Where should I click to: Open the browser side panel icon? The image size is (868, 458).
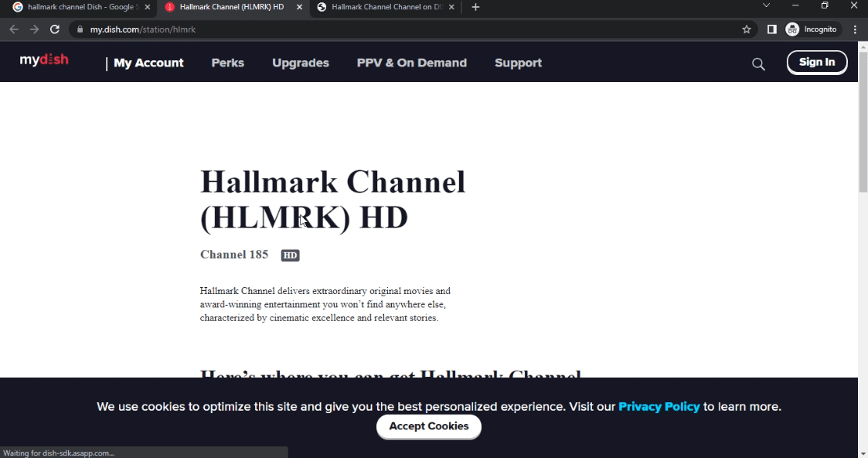coord(771,29)
